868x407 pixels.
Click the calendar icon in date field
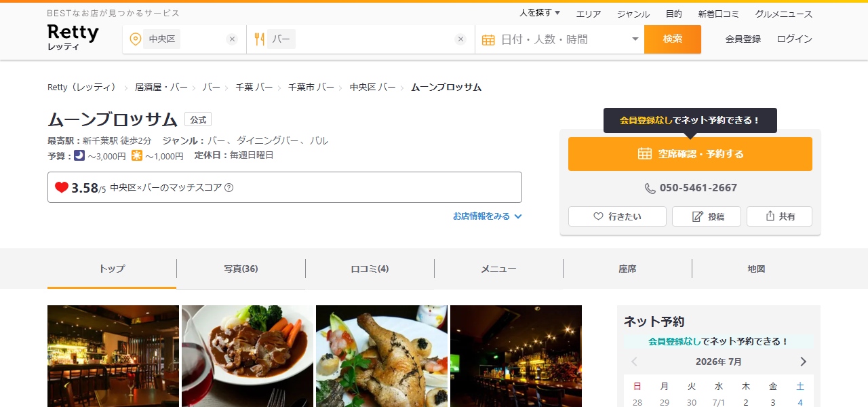[488, 40]
